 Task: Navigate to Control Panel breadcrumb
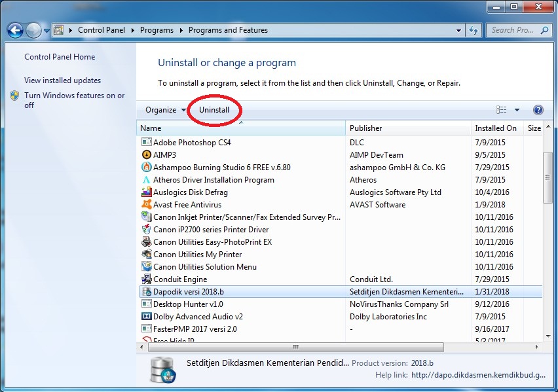[102, 30]
